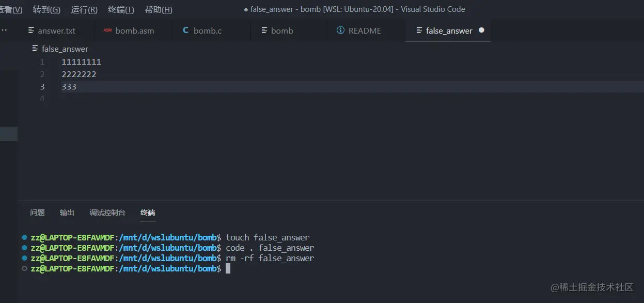The image size is (644, 303).
Task: Open the 终端(T) menu
Action: (x=121, y=10)
